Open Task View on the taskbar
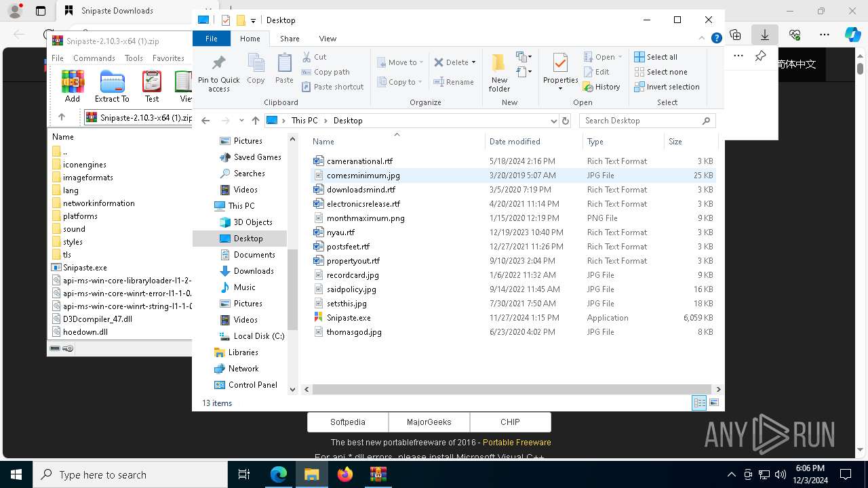 [x=244, y=474]
